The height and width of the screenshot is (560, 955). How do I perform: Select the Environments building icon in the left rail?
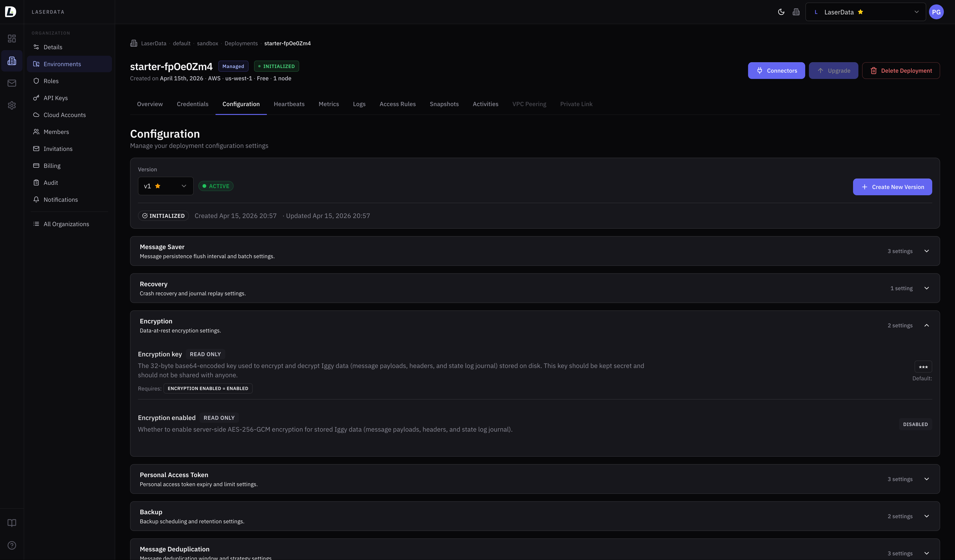pyautogui.click(x=12, y=61)
